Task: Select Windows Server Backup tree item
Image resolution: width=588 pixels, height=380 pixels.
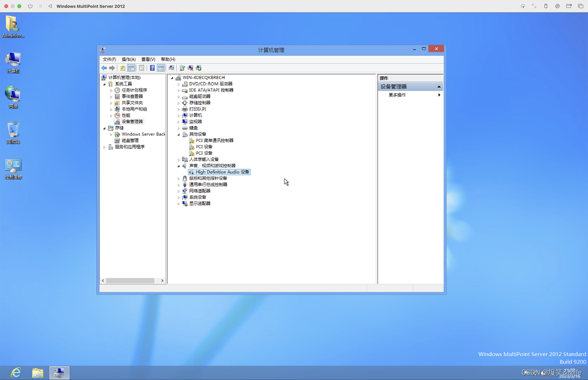Action: pyautogui.click(x=143, y=134)
